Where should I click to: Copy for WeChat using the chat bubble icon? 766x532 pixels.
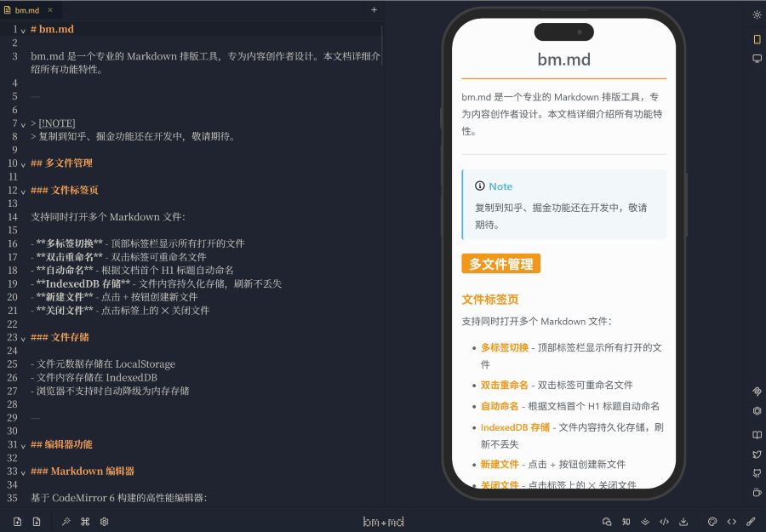click(607, 522)
